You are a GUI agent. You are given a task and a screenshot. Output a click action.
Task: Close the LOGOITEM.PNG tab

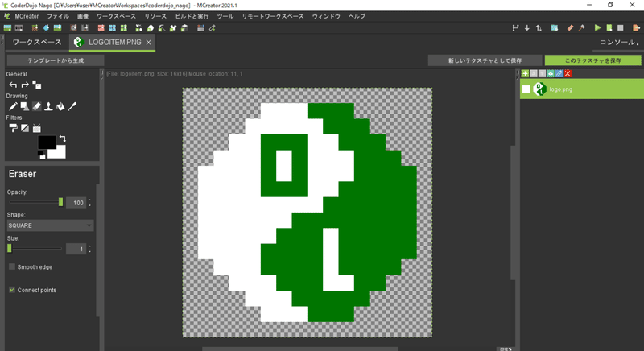click(149, 43)
